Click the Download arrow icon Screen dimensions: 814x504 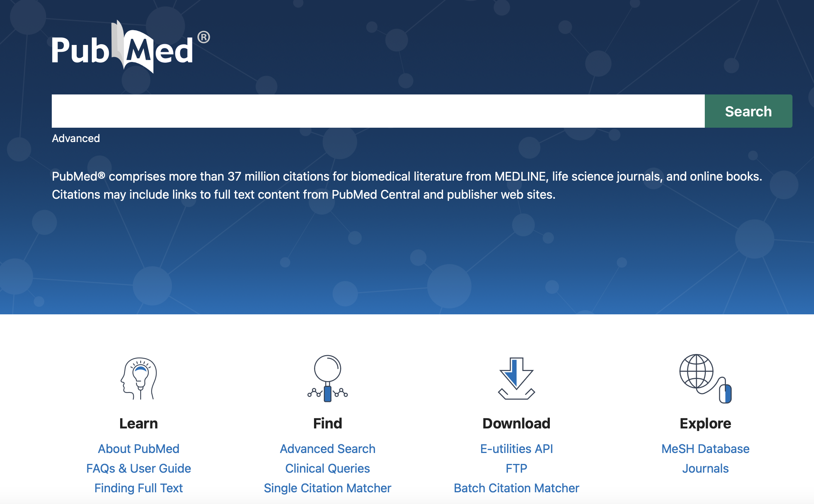[516, 378]
